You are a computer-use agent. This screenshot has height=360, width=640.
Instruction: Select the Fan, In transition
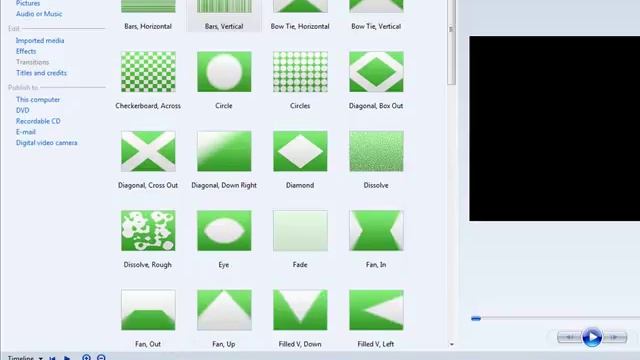tap(376, 231)
